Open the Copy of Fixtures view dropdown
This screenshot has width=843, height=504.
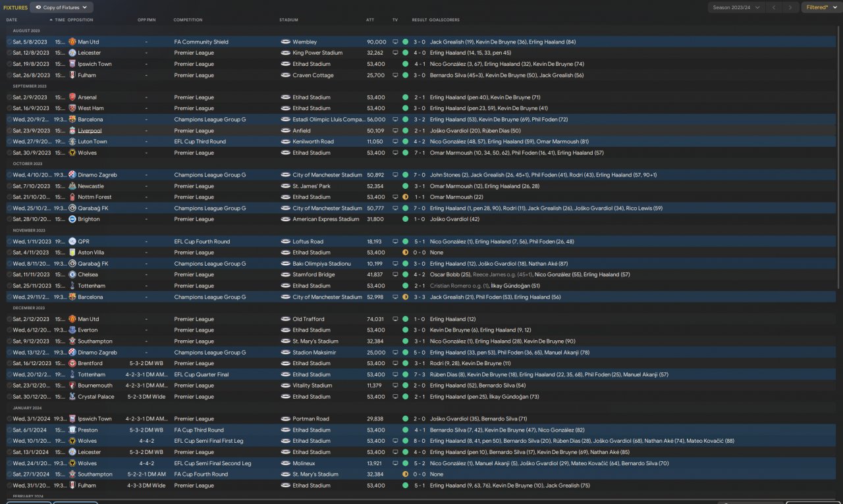tap(62, 7)
